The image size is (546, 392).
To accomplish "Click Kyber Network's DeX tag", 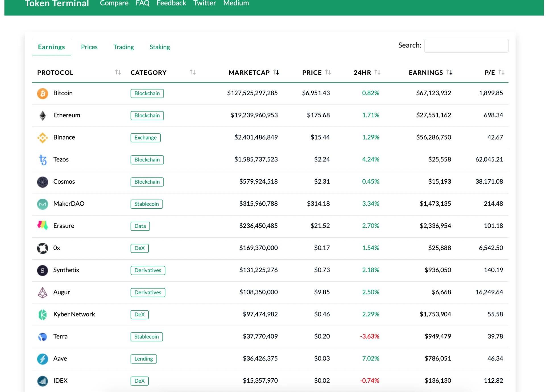I will point(140,314).
